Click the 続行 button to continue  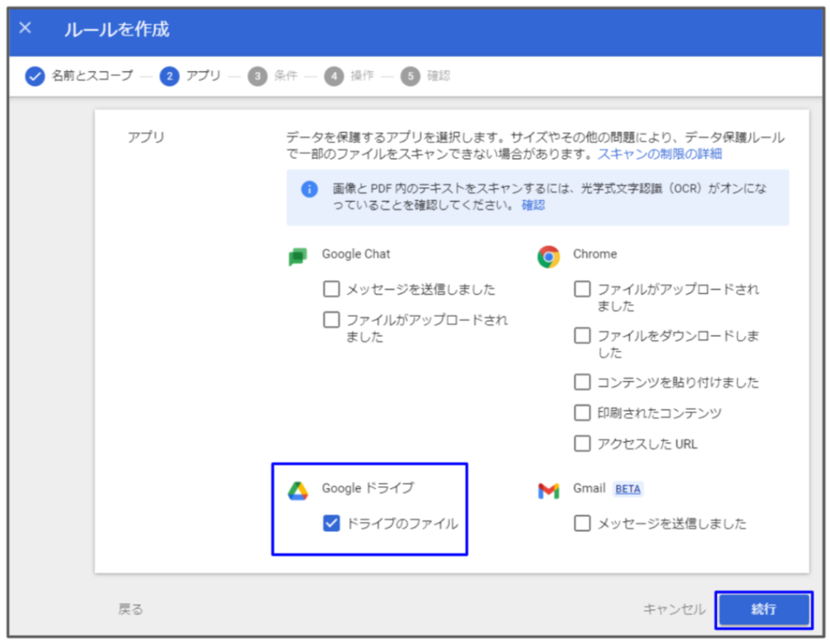coord(765,609)
